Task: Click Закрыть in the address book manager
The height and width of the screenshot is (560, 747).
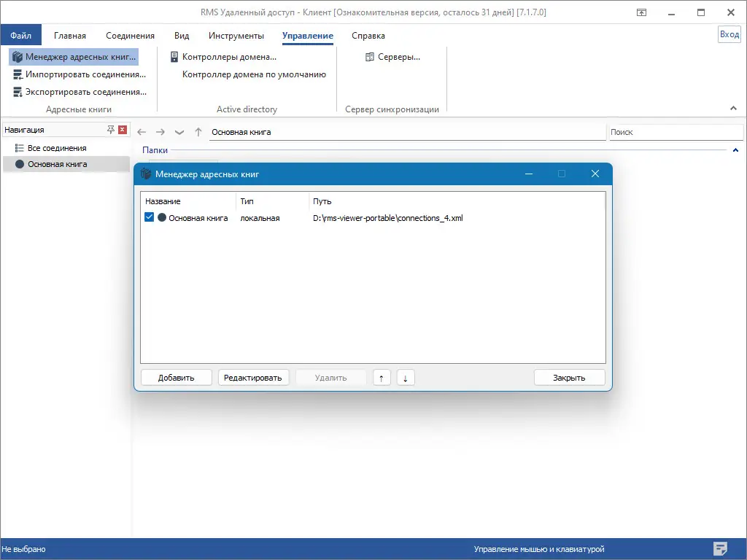Action: [x=569, y=378]
